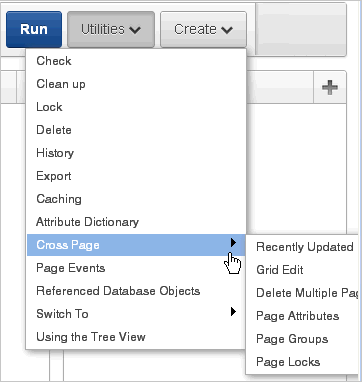The width and height of the screenshot is (362, 382).
Task: Choose Clean up menu entry
Action: pos(136,84)
